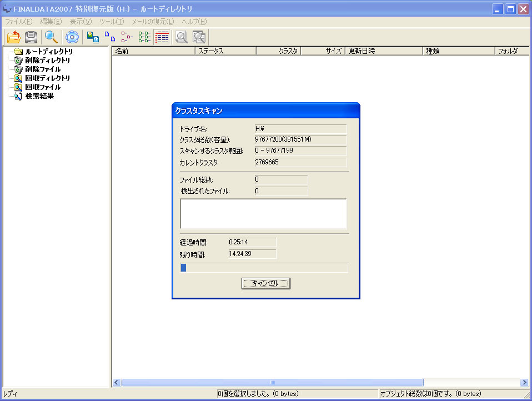
Task: Click the 残り時間 value 14:24:39
Action: (253, 254)
